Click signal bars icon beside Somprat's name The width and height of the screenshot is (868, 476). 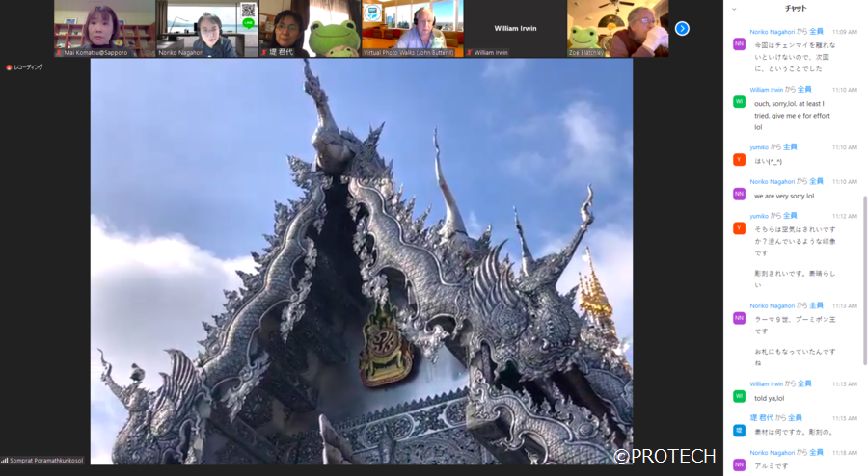5,460
